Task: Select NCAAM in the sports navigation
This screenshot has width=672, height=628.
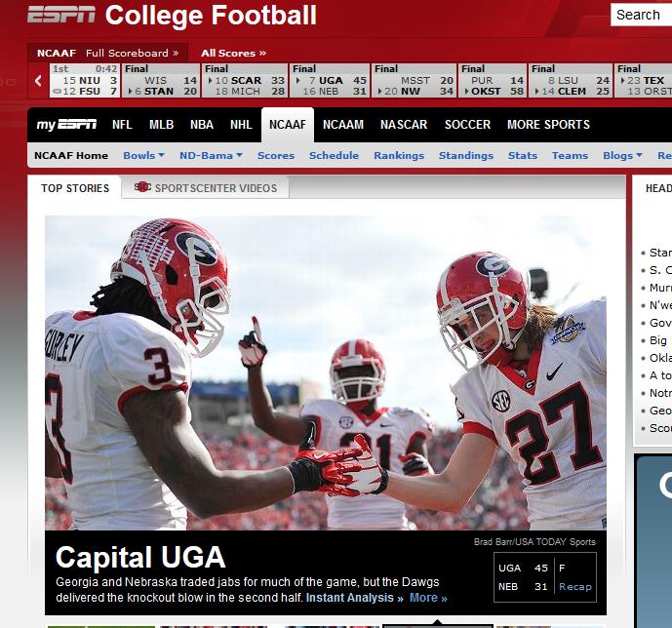Action: coord(343,125)
